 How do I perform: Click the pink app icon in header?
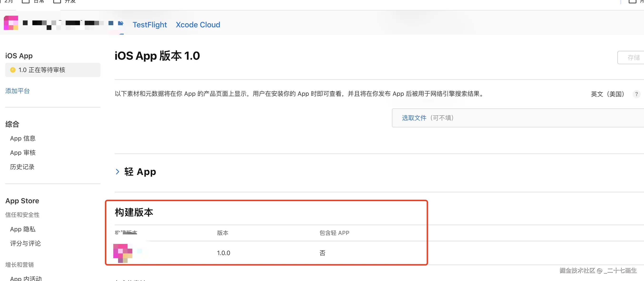tap(11, 23)
